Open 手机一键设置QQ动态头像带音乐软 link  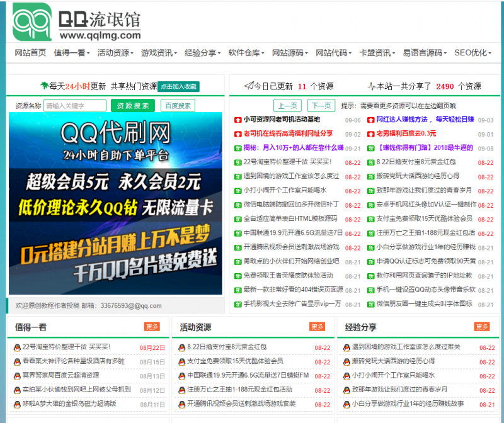[426, 290]
